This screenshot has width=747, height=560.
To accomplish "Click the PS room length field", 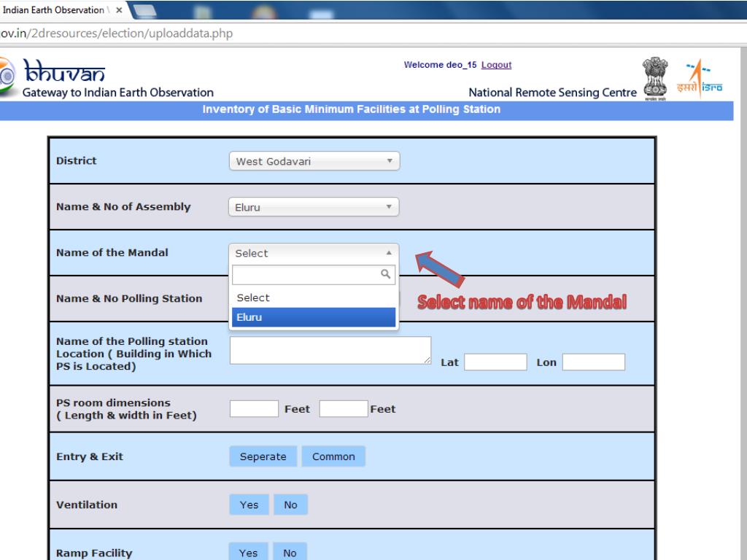I will [254, 408].
